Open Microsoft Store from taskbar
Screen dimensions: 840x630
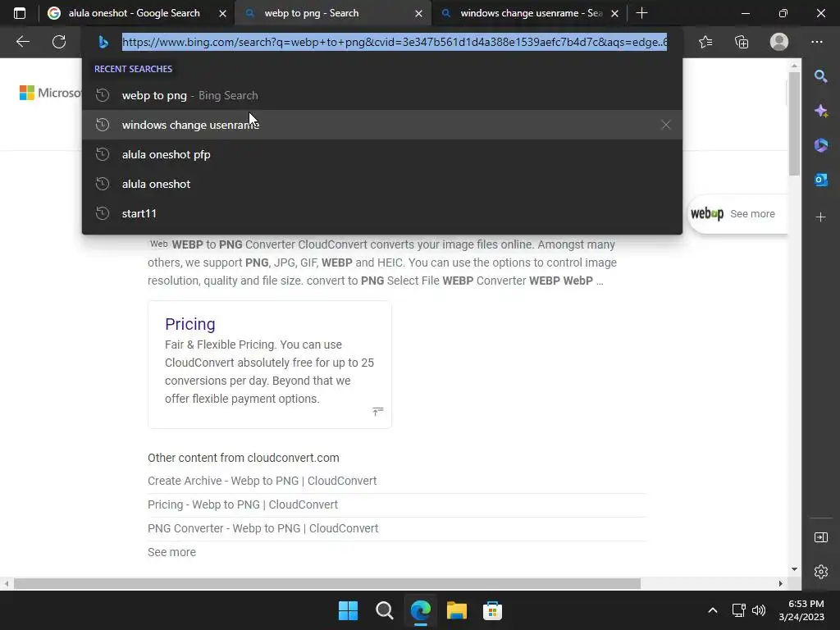click(x=492, y=610)
